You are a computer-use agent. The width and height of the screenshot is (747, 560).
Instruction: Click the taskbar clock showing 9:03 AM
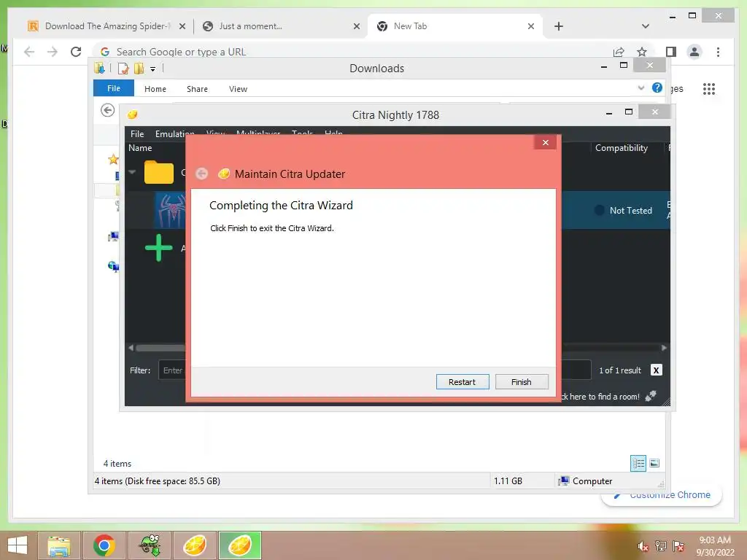tap(715, 546)
